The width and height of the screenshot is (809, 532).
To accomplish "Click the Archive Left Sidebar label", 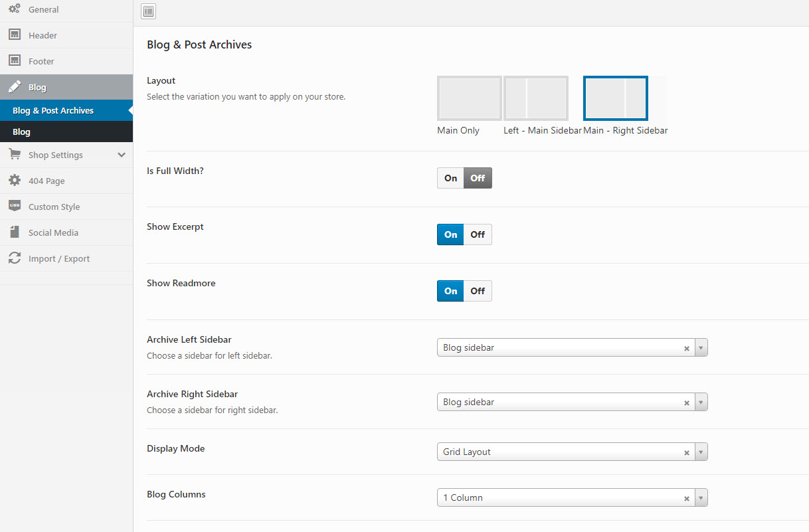I will [189, 339].
